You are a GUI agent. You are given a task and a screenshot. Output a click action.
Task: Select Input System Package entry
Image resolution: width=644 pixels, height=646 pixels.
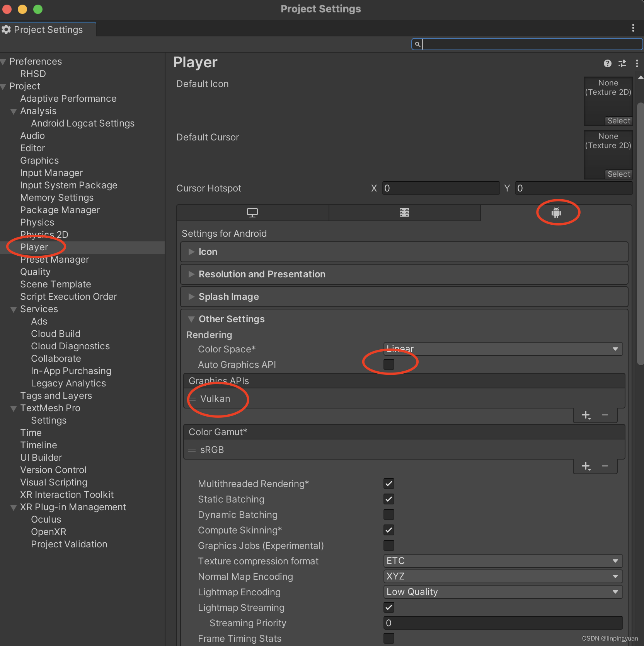click(68, 185)
